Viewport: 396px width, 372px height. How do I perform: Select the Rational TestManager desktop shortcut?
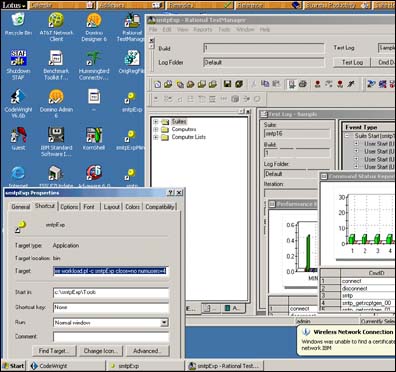pyautogui.click(x=132, y=27)
